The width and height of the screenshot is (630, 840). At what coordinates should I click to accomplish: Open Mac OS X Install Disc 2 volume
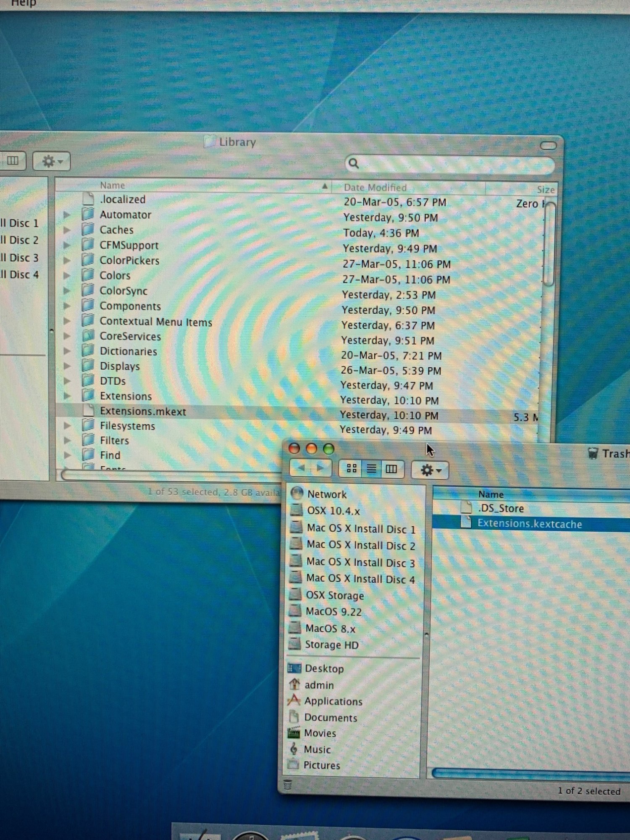tap(353, 545)
